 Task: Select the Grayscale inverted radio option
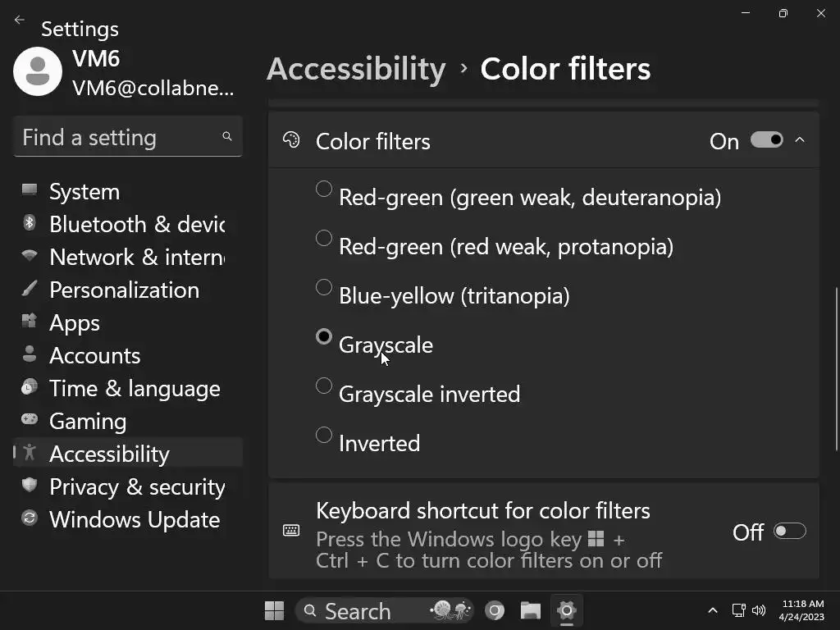[324, 386]
